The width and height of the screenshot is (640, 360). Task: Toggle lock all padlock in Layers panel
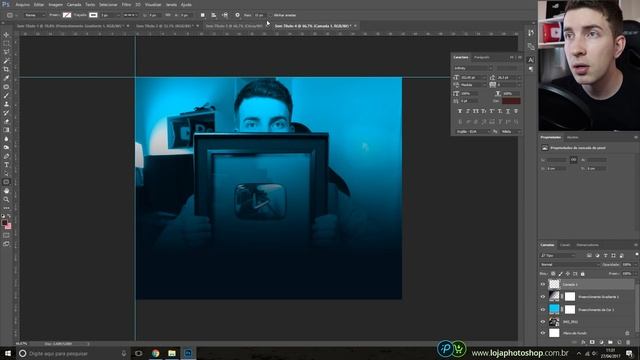pos(582,274)
